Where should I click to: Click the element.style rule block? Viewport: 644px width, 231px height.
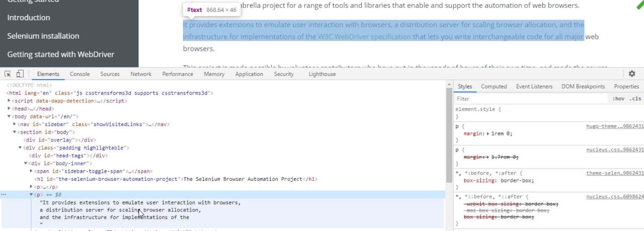(548, 112)
